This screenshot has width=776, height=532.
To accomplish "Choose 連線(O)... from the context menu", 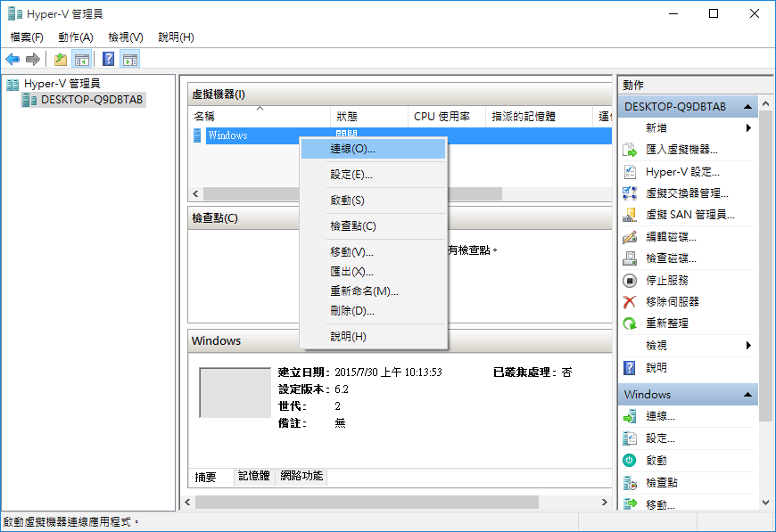I will coord(373,149).
